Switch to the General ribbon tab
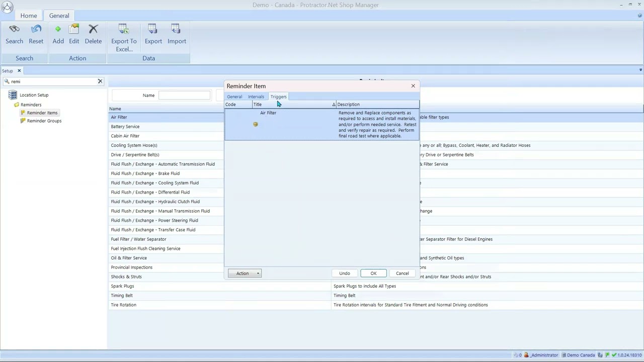This screenshot has height=362, width=644. point(59,16)
